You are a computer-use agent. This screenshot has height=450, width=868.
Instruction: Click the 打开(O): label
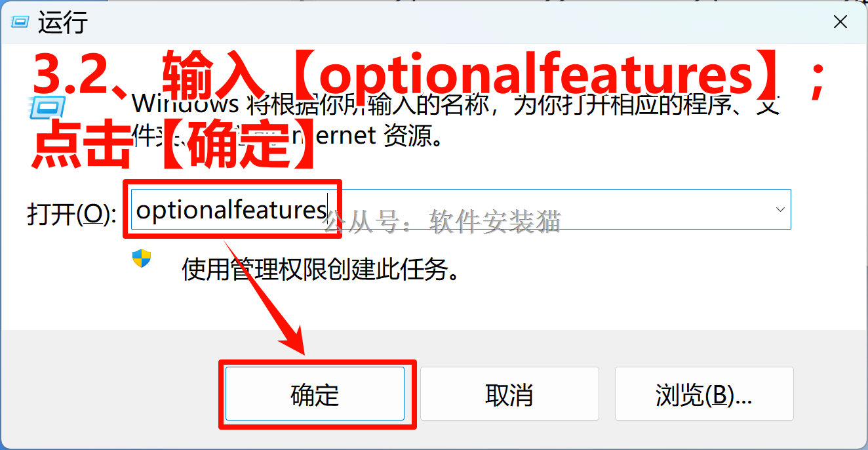pyautogui.click(x=71, y=214)
